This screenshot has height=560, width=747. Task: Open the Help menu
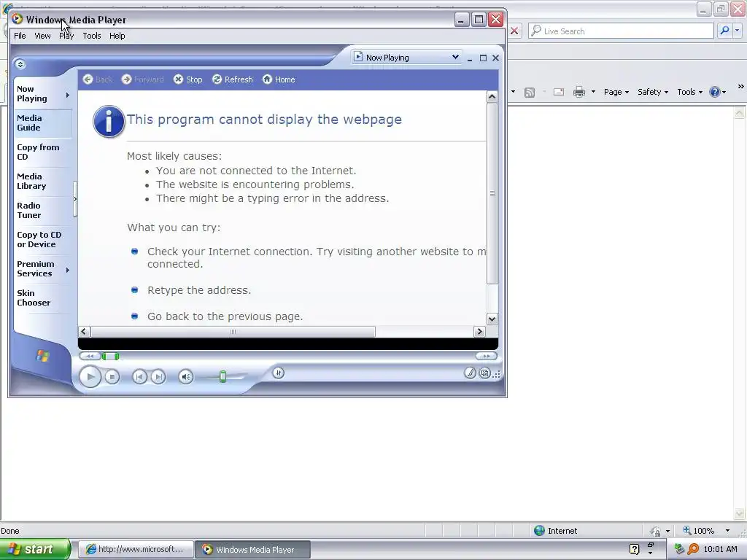click(x=117, y=36)
